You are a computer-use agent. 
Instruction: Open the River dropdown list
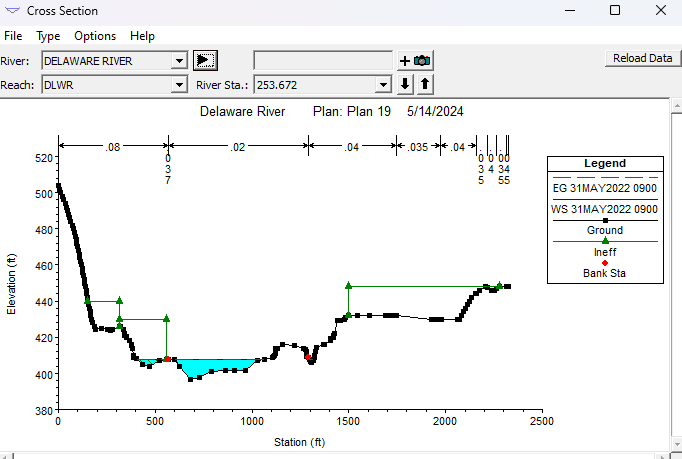pyautogui.click(x=179, y=61)
